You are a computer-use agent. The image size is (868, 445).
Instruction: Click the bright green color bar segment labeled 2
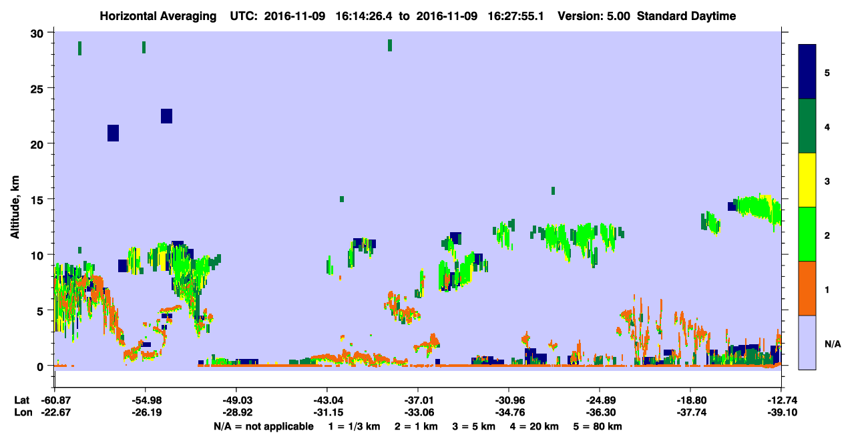click(x=807, y=234)
